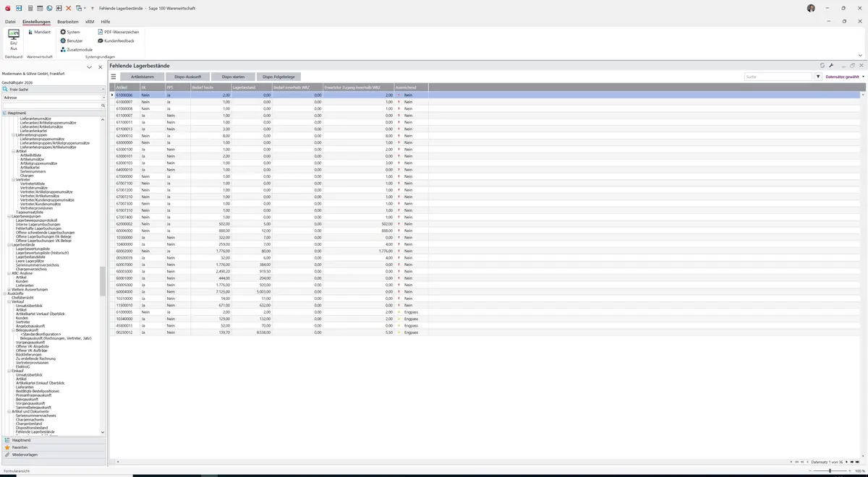Open the Datei menu

[10, 22]
